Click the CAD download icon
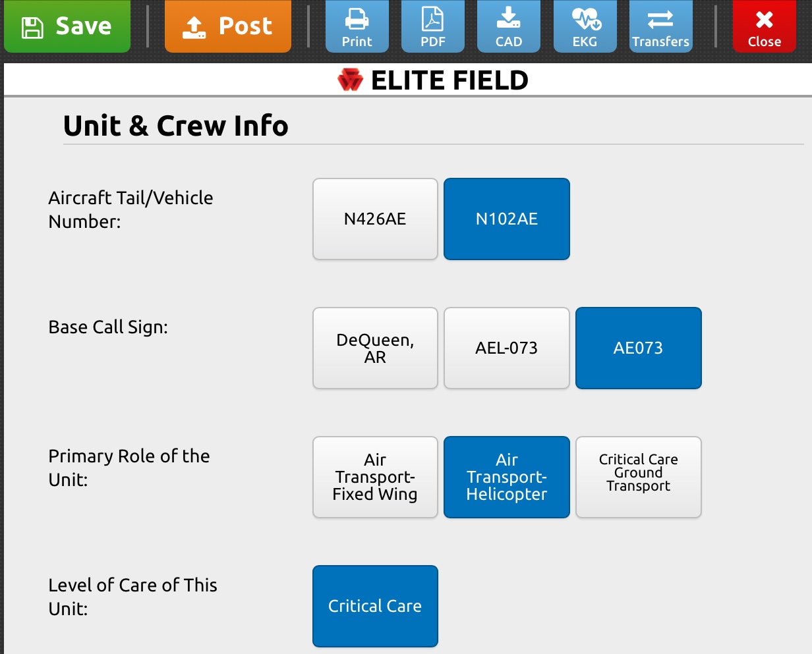812x654 pixels. pyautogui.click(x=508, y=26)
